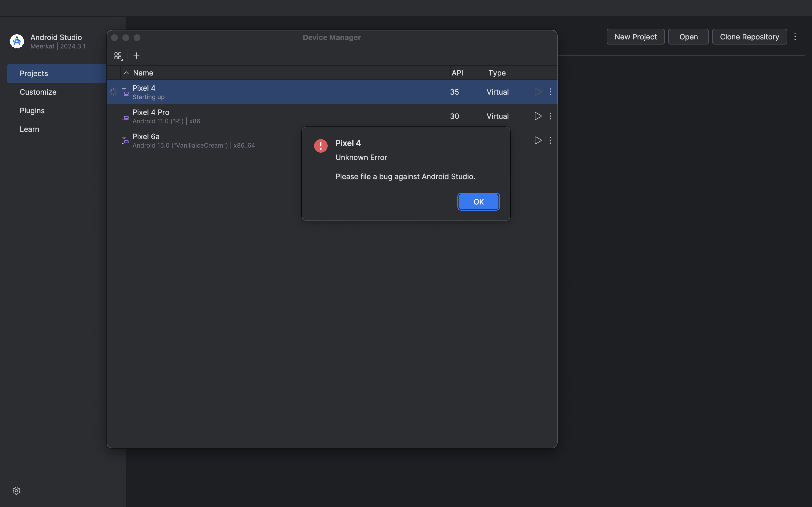Click the settings gear at bottom left
Viewport: 812px width, 507px height.
point(16,491)
